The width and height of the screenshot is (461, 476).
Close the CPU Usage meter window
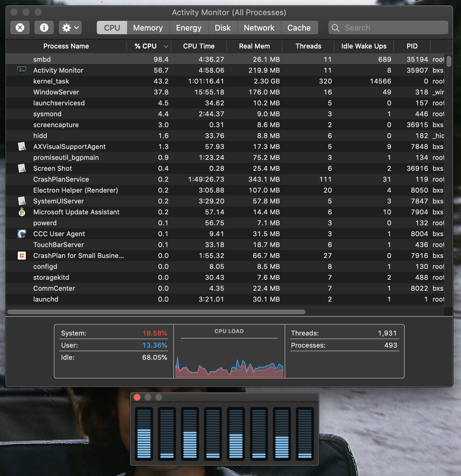coord(137,397)
